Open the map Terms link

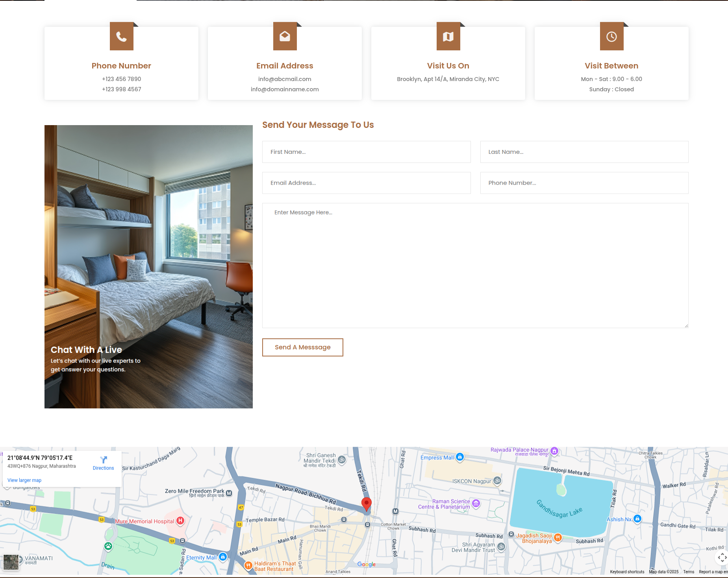pos(689,572)
